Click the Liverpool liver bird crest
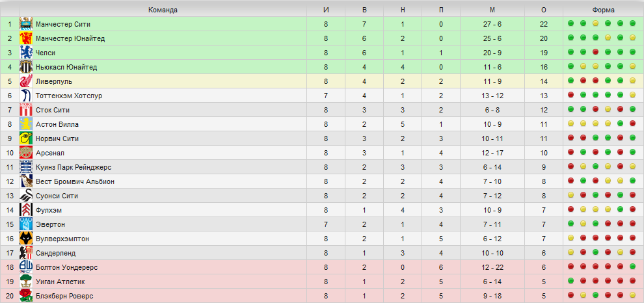 pos(26,81)
